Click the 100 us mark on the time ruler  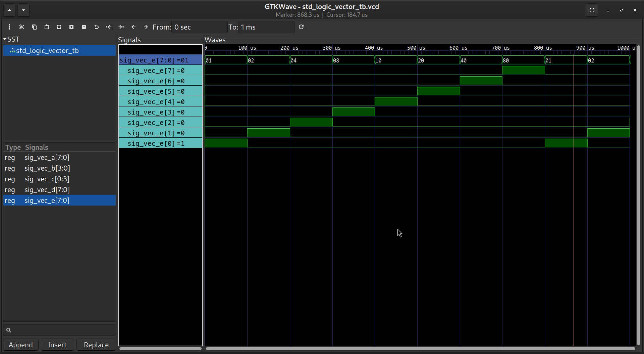click(x=247, y=48)
